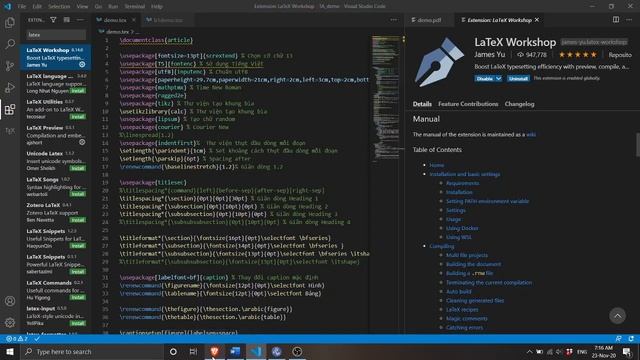
Task: Select the Changelog tab
Action: pyautogui.click(x=519, y=104)
